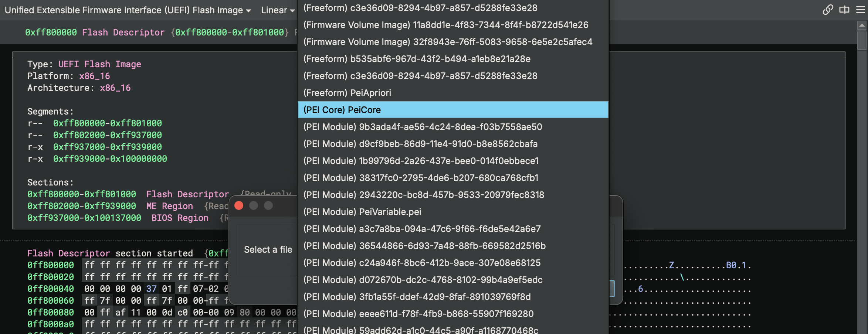Viewport: 868px width, 334px height.
Task: Open split view using the split-pane icon
Action: [845, 10]
